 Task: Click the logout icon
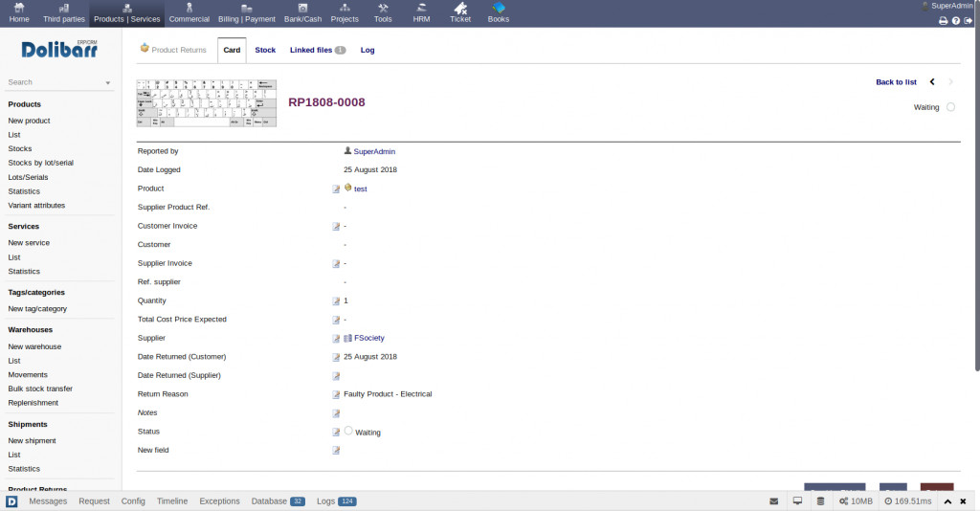coord(969,21)
